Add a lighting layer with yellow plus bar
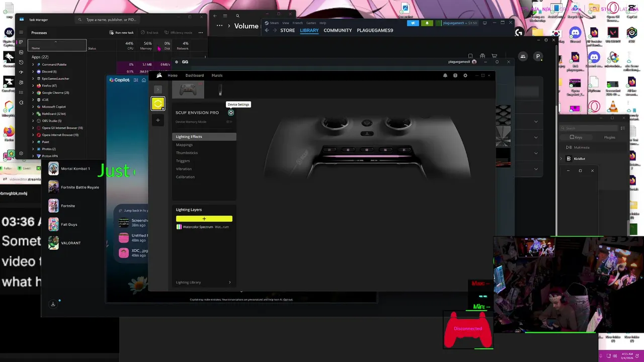 tap(204, 219)
